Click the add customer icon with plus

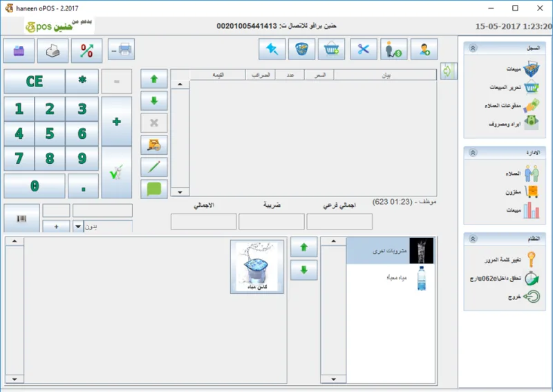click(x=424, y=49)
